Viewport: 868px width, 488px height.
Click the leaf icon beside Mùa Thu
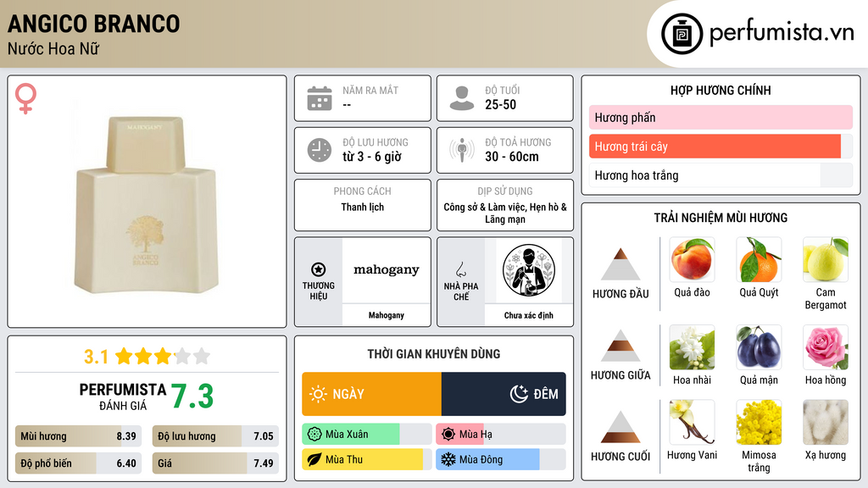[314, 459]
